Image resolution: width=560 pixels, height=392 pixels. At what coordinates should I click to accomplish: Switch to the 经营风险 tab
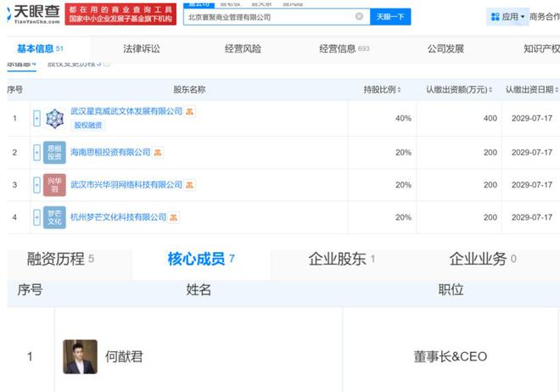(x=243, y=49)
